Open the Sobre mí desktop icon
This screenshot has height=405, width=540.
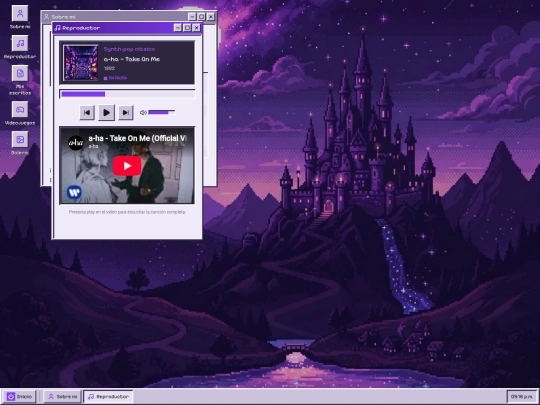(20, 17)
